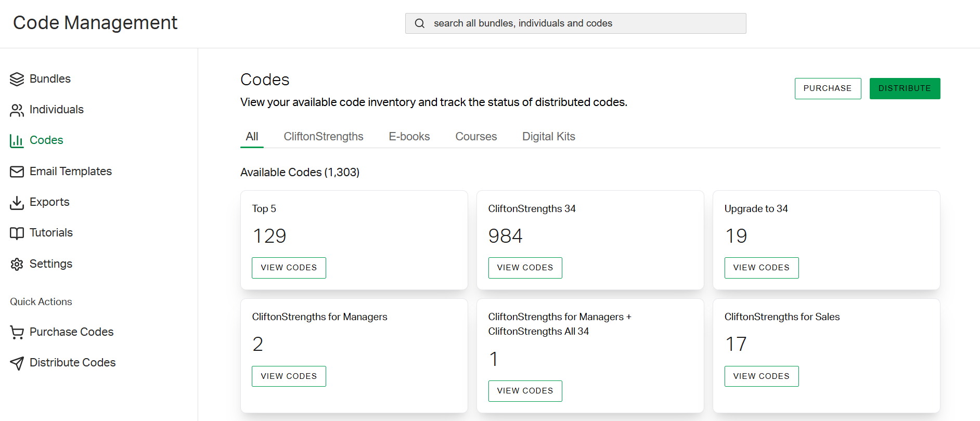Go to Individuals page
Image resolution: width=980 pixels, height=421 pixels.
tap(56, 109)
